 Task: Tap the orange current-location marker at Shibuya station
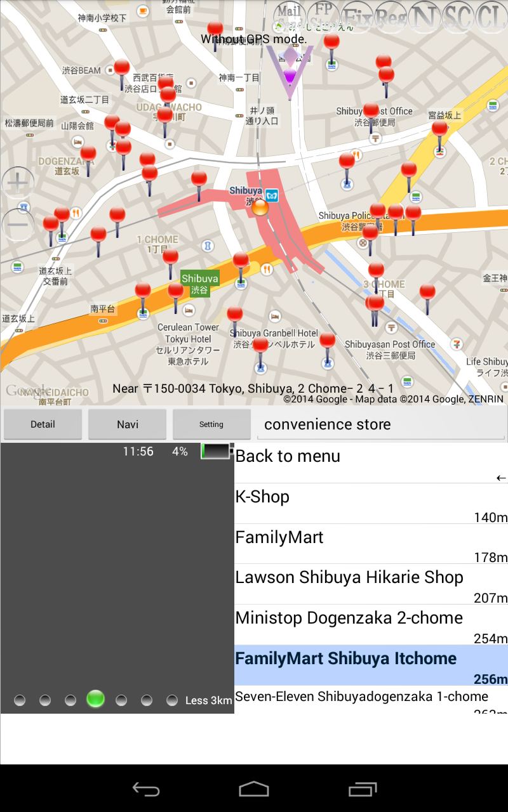(260, 207)
